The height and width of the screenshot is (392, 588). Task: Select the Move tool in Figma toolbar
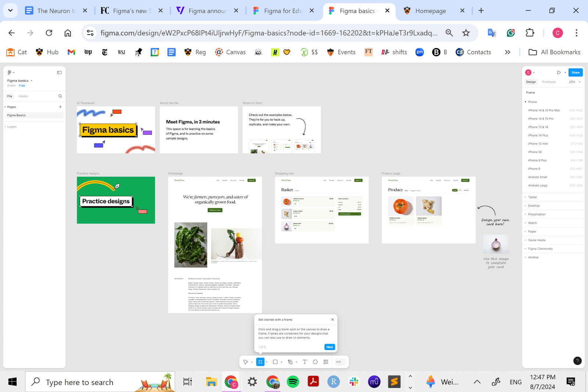pyautogui.click(x=245, y=362)
